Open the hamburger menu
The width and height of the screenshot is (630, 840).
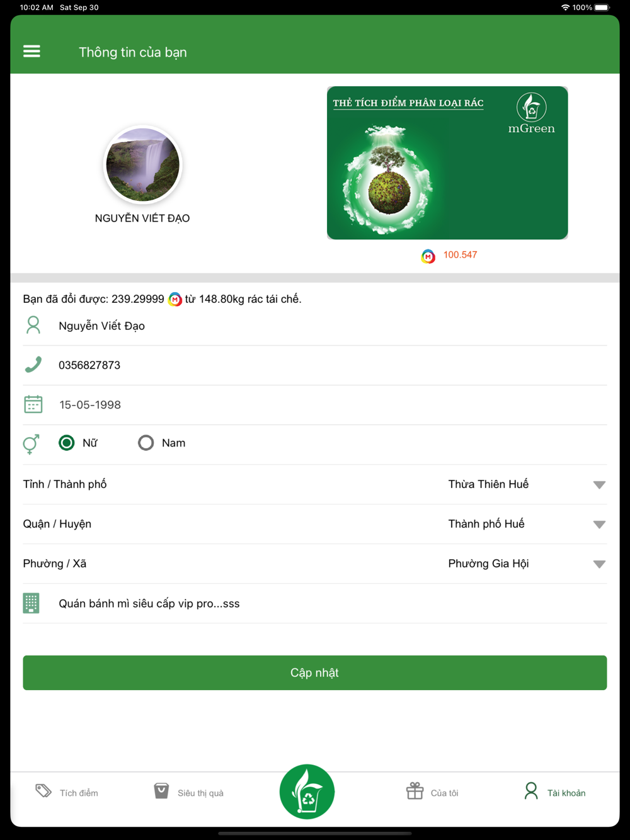[31, 52]
